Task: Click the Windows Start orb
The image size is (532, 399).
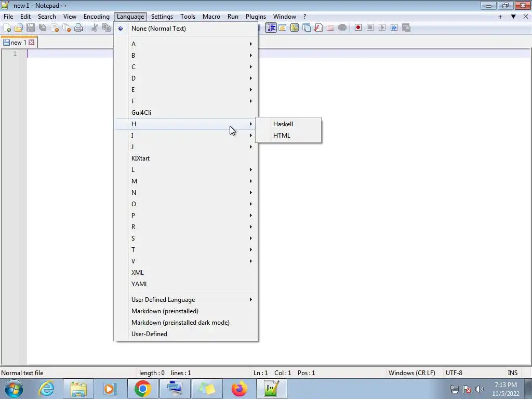Action: [14, 389]
